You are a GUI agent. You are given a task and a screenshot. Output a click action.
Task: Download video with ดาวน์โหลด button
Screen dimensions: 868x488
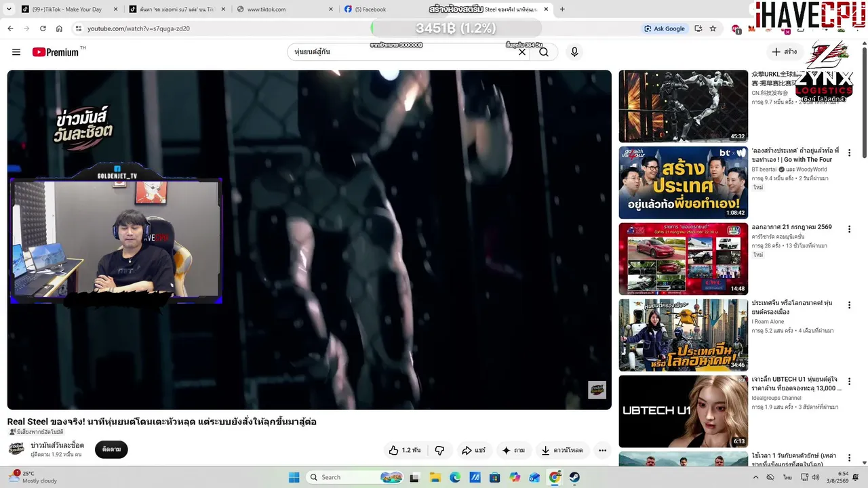point(562,450)
